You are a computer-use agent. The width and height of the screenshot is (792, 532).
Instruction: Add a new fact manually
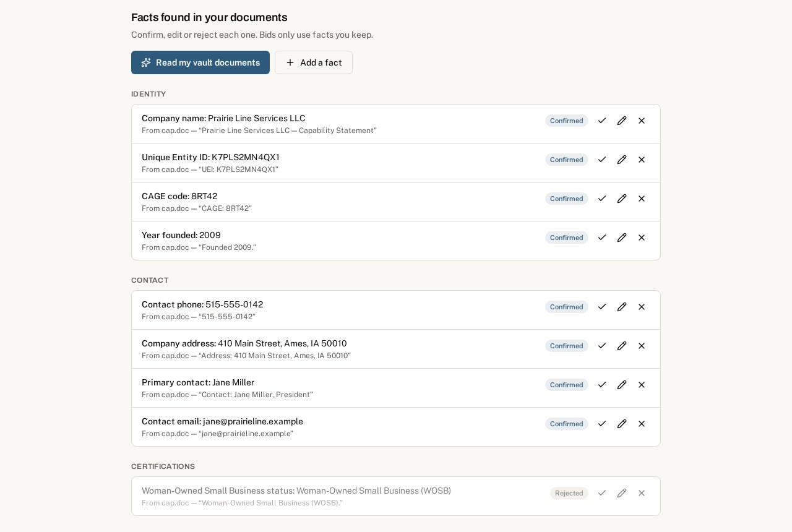(314, 62)
